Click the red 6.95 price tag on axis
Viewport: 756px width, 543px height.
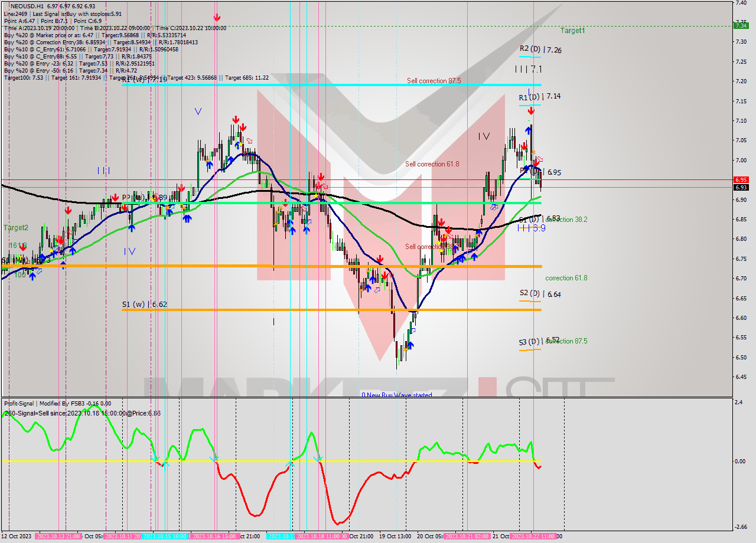click(740, 179)
